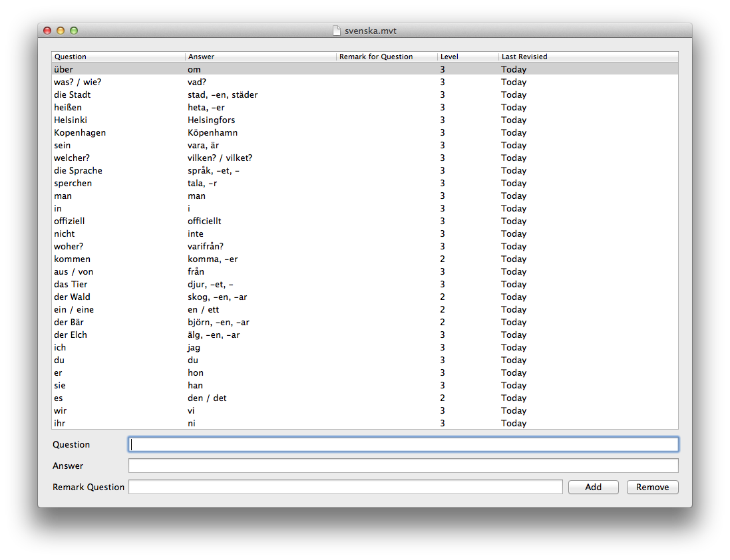Click the Remark for Question column header
Screen dimensions: 730x560
[x=387, y=57]
